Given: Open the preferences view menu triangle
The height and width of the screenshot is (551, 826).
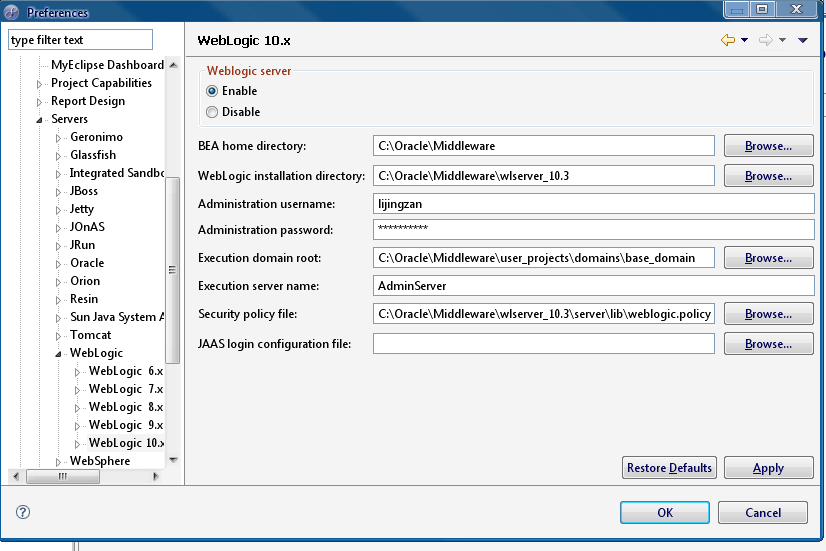Looking at the screenshot, I should coord(802,40).
